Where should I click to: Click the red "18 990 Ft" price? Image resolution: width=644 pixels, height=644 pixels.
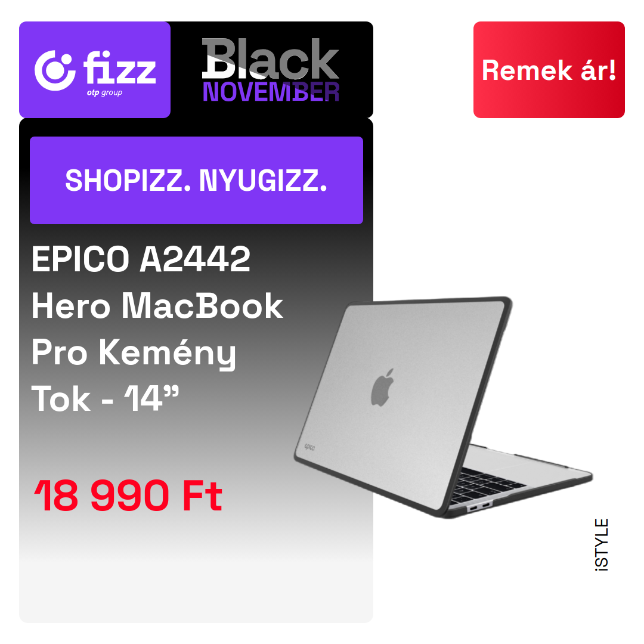tap(128, 496)
